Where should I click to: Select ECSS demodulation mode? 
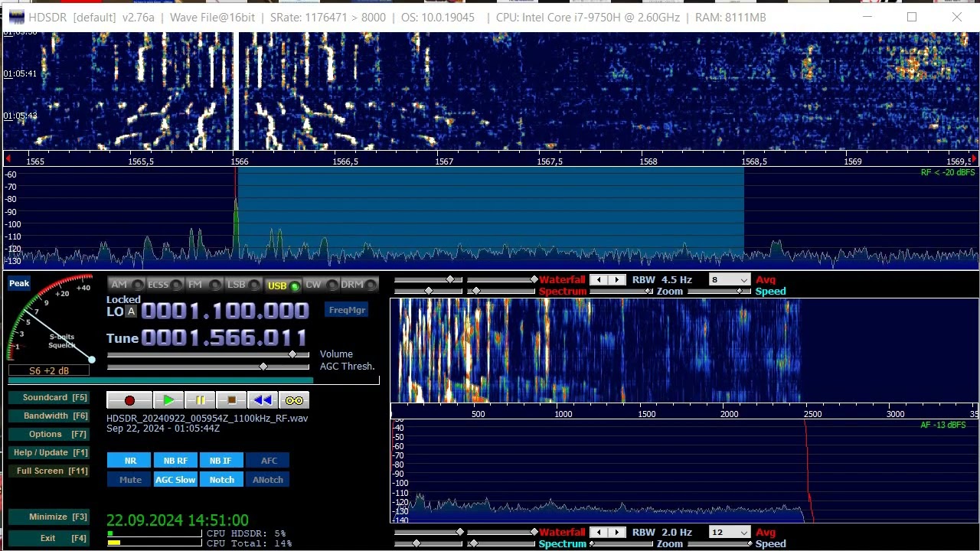pyautogui.click(x=165, y=285)
